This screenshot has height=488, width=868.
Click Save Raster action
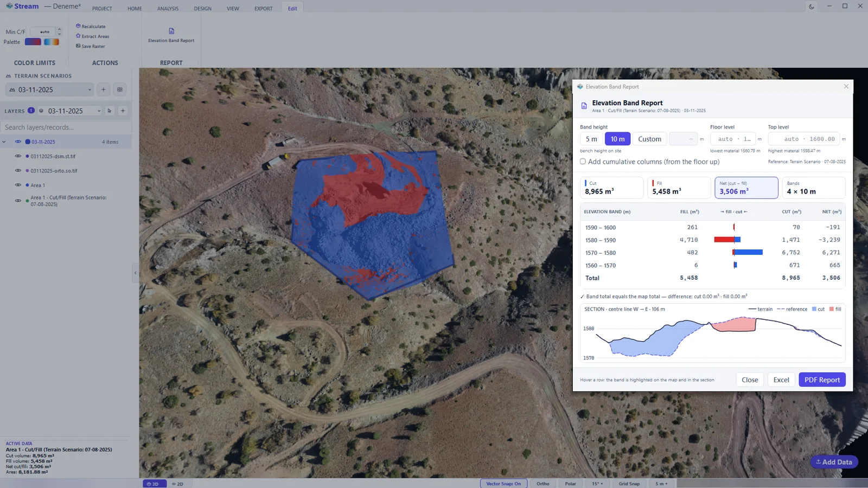tap(91, 46)
